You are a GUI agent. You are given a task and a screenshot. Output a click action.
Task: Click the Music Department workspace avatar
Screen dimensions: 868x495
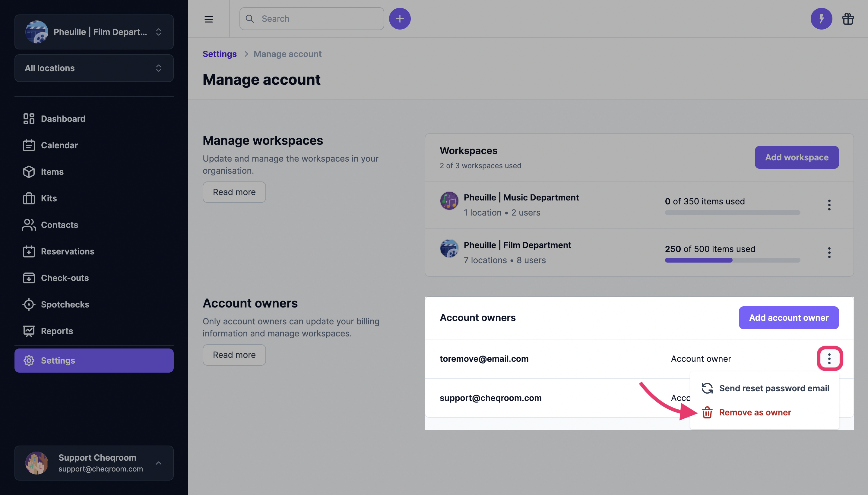coord(449,200)
